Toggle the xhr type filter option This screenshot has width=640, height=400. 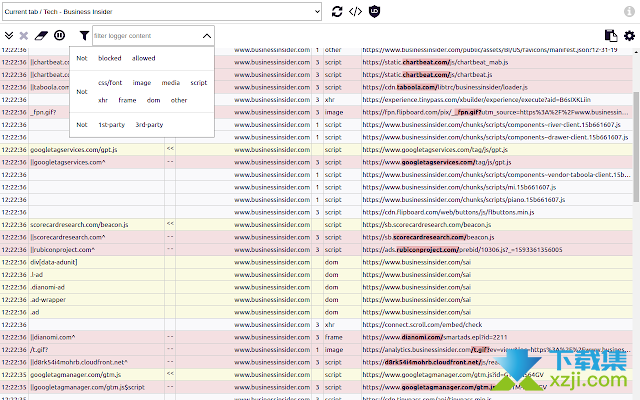click(x=103, y=100)
